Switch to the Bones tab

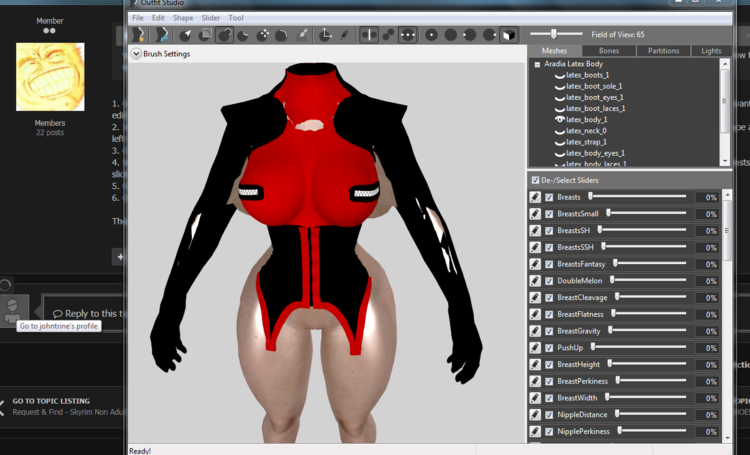pos(609,51)
